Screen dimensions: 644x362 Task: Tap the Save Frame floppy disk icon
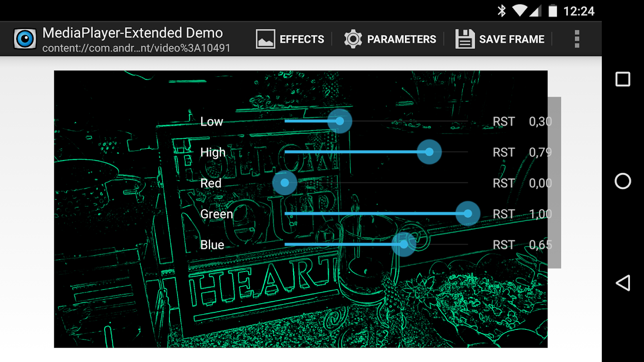coord(465,39)
